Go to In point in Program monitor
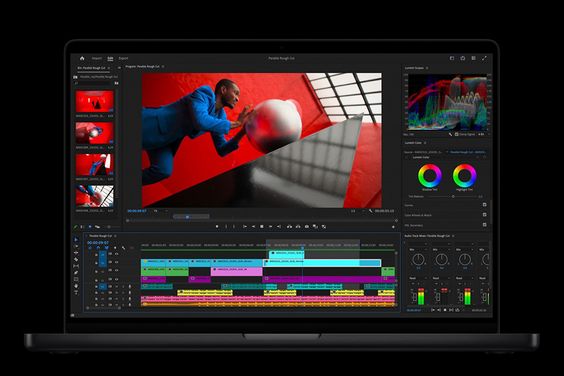The height and width of the screenshot is (376, 564). 245,226
